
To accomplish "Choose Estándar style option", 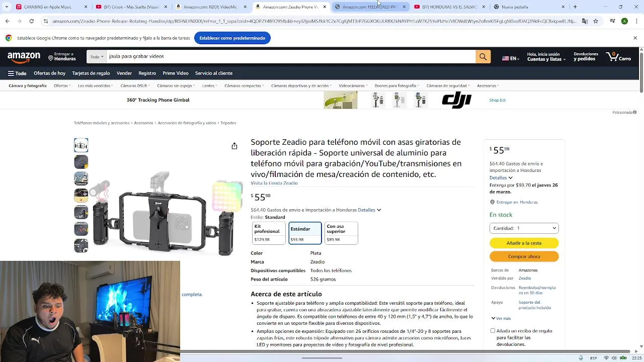I will tap(305, 233).
